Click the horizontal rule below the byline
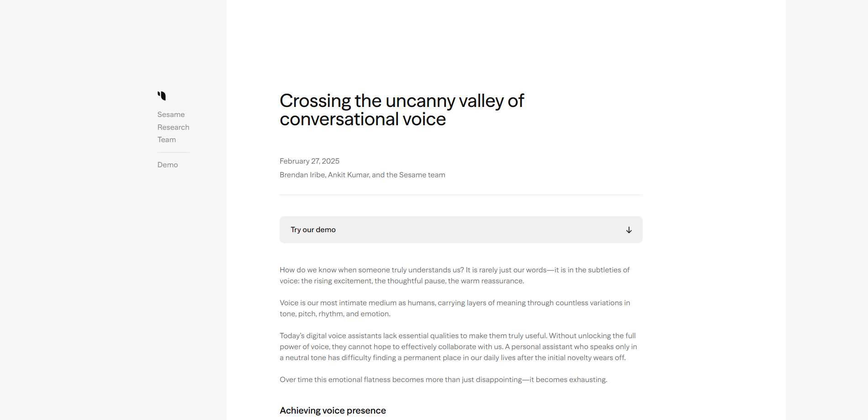This screenshot has width=868, height=420. tap(461, 195)
